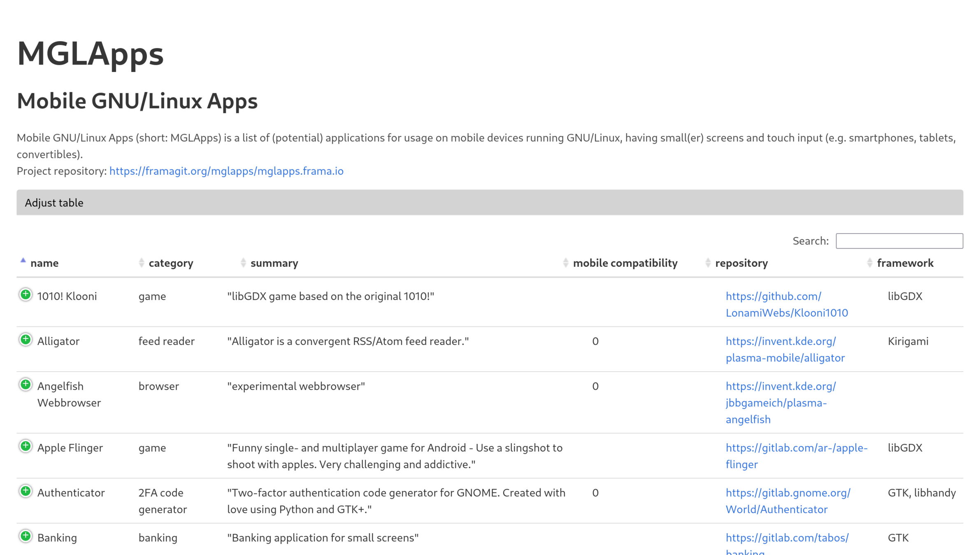Sort by the summary column header
The width and height of the screenshot is (980, 555).
coord(274,263)
